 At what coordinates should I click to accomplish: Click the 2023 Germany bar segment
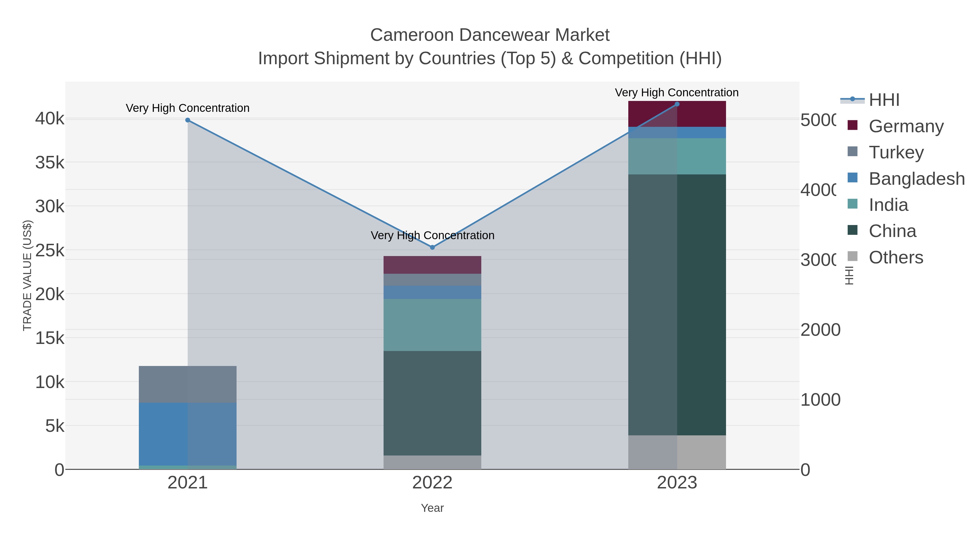pyautogui.click(x=677, y=114)
